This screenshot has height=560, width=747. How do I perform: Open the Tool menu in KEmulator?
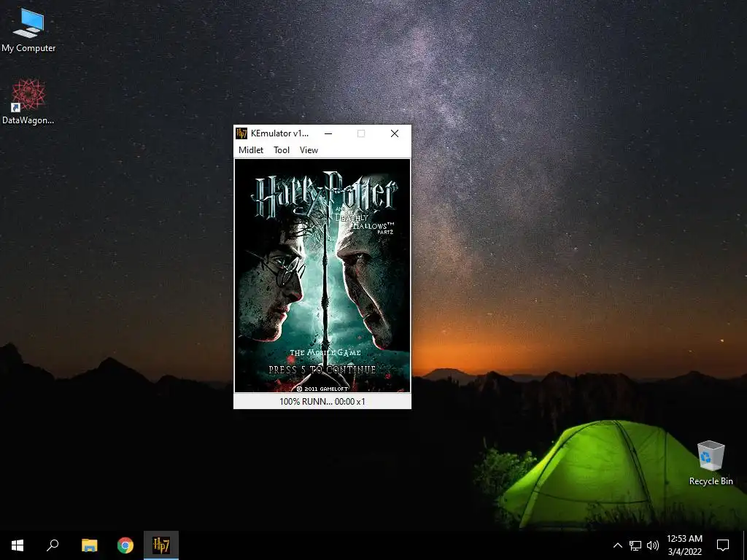tap(282, 150)
